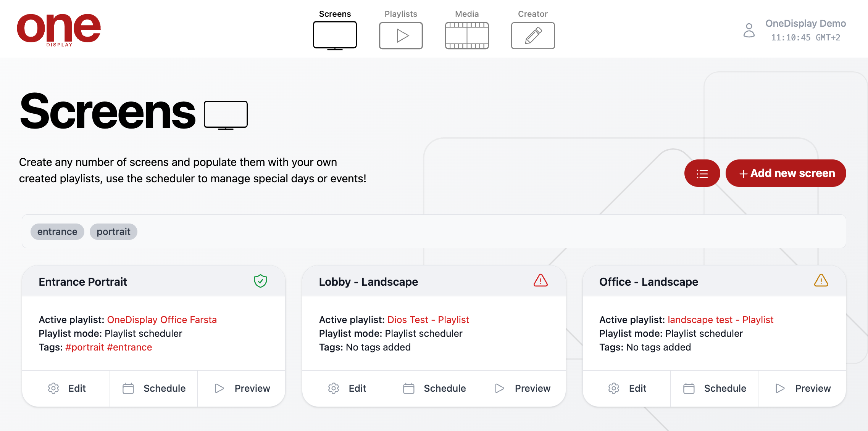Open the OneDisplay Office Farsta playlist link

click(x=162, y=320)
